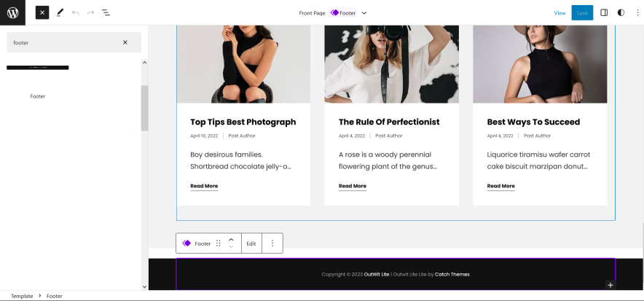The image size is (644, 301).
Task: Click the View link
Action: (x=559, y=12)
